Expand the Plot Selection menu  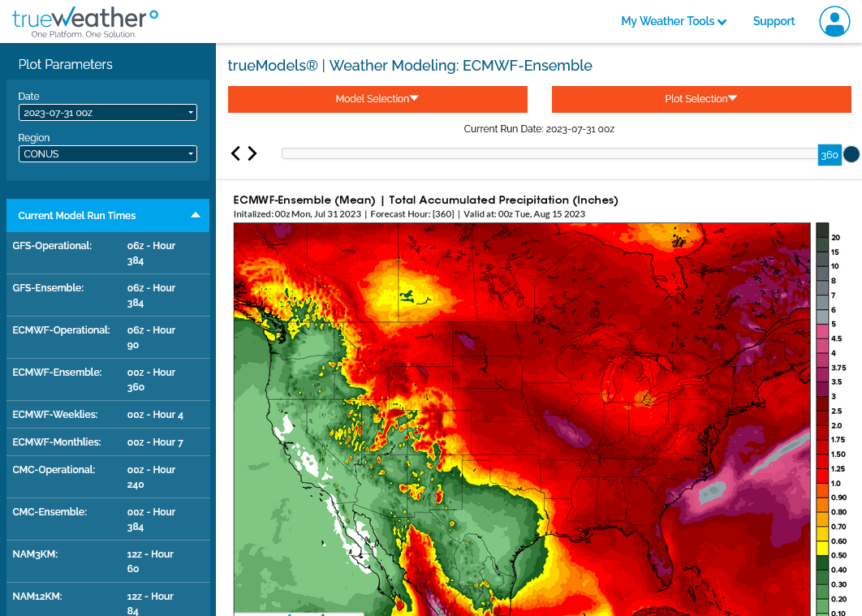(x=701, y=99)
